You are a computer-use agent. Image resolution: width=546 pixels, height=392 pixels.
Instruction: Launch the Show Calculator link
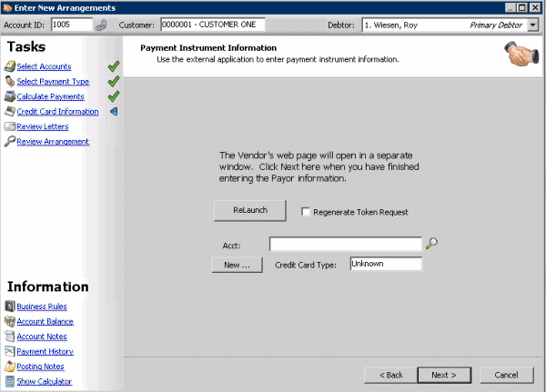(45, 381)
